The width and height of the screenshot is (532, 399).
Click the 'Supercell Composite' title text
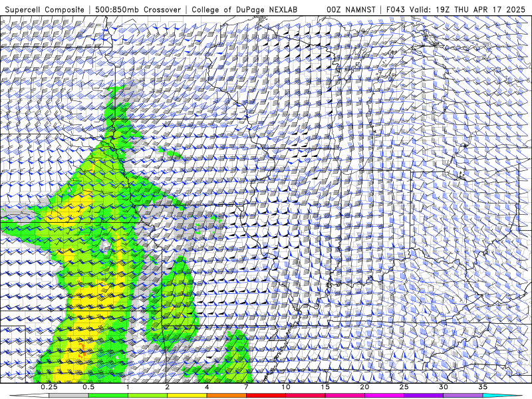[x=45, y=10]
